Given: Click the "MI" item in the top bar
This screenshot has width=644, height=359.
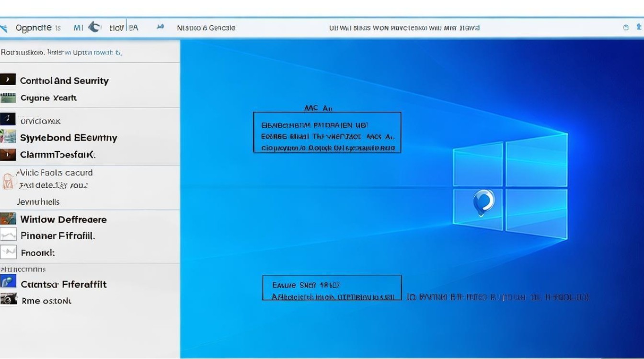Looking at the screenshot, I should [x=78, y=28].
